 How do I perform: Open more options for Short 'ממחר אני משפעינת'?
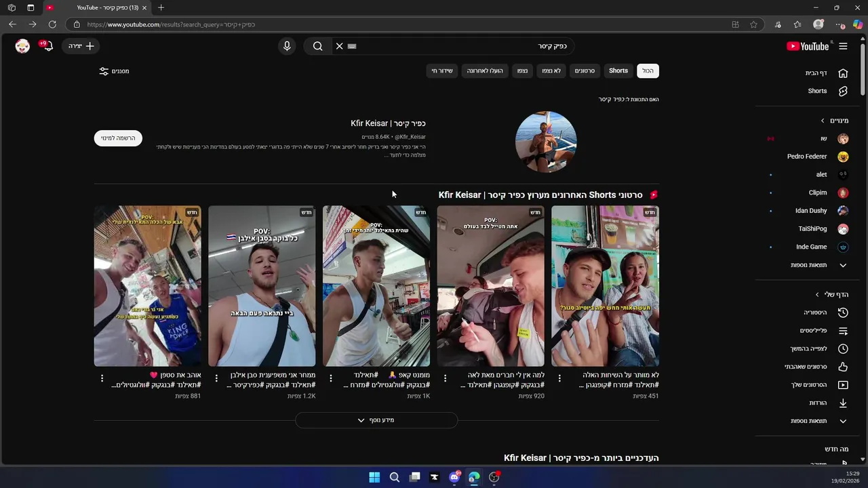click(x=216, y=378)
